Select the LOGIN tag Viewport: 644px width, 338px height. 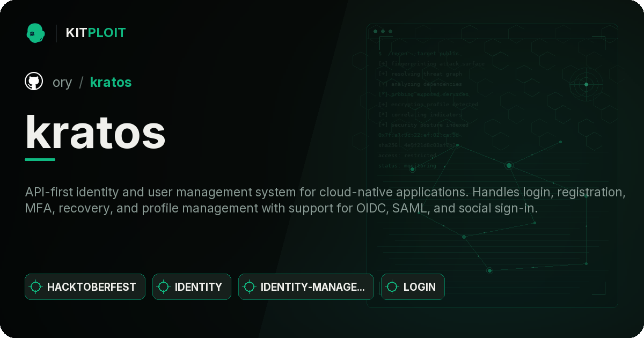pos(413,286)
